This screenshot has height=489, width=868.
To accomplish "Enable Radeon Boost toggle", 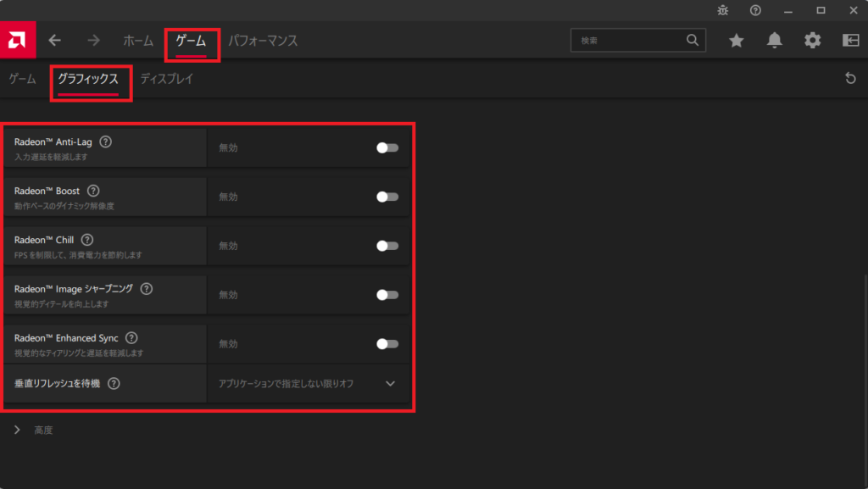I will coord(387,197).
